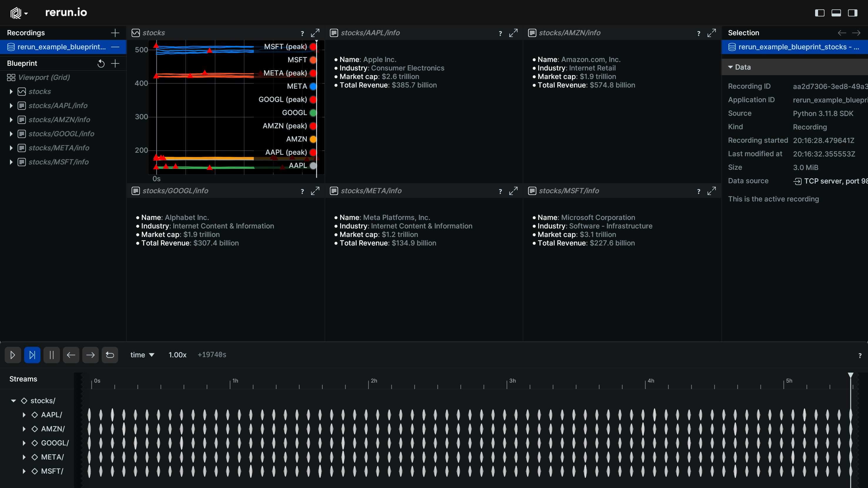Toggle GOOGL (peak) legend entry

pos(287,99)
